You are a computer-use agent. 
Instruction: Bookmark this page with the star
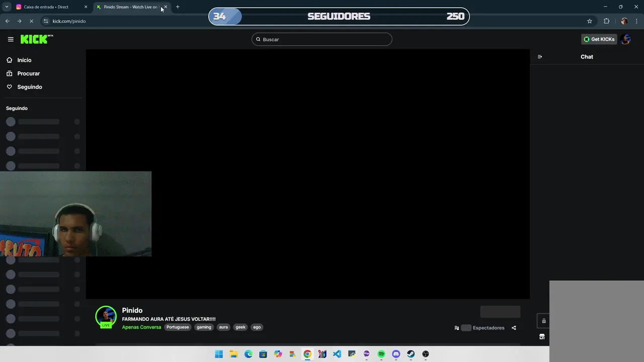pyautogui.click(x=590, y=21)
